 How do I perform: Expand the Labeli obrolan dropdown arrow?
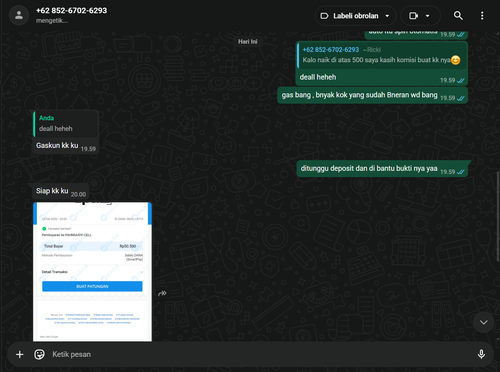pos(387,16)
